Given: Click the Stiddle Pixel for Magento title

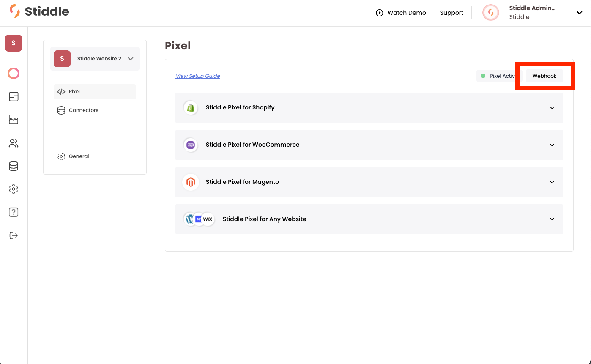Looking at the screenshot, I should (242, 182).
